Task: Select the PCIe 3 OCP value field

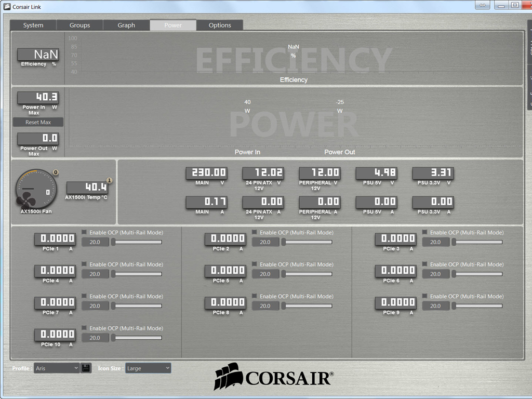Action: point(436,242)
